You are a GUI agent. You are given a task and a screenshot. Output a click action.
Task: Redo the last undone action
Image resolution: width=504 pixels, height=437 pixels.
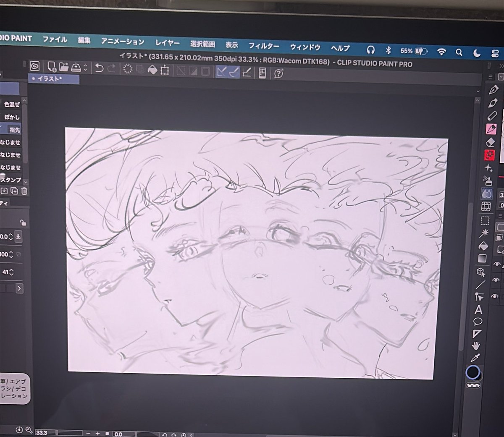tap(111, 68)
